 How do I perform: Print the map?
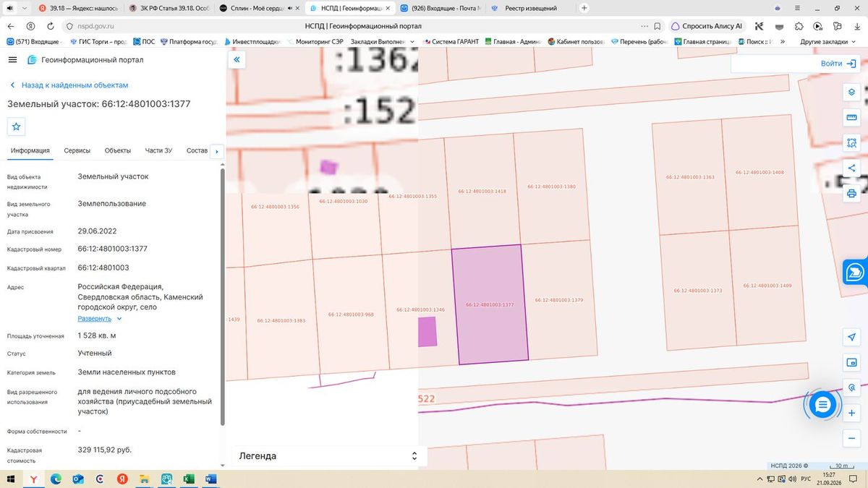[x=851, y=194]
